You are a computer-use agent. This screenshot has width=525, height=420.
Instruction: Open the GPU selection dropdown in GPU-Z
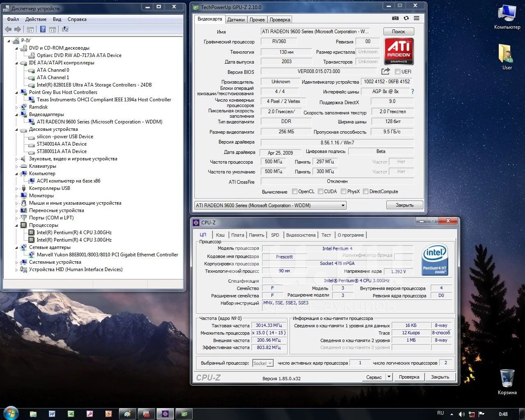(270, 205)
